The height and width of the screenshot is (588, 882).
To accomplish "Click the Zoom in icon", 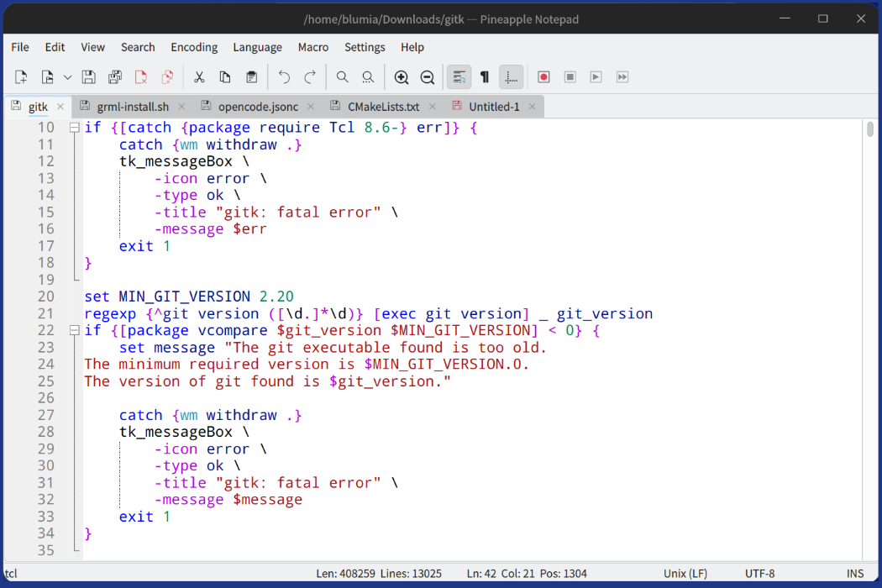I will pyautogui.click(x=402, y=77).
